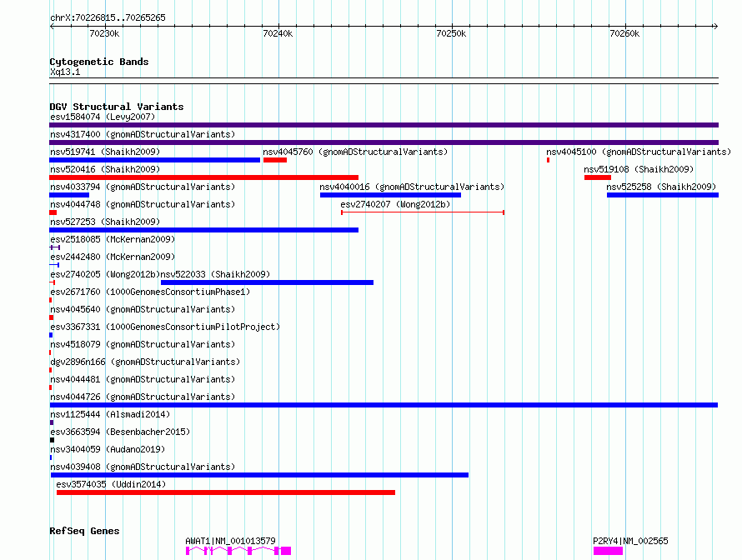Click the esv2740205 (Wong2012b) label
This screenshot has height=560, width=742.
pyautogui.click(x=105, y=274)
